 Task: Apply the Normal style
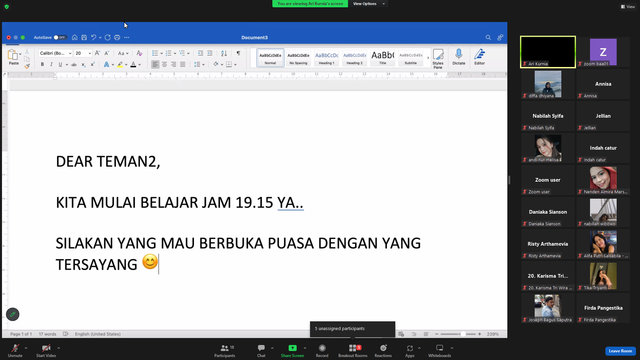[270, 58]
